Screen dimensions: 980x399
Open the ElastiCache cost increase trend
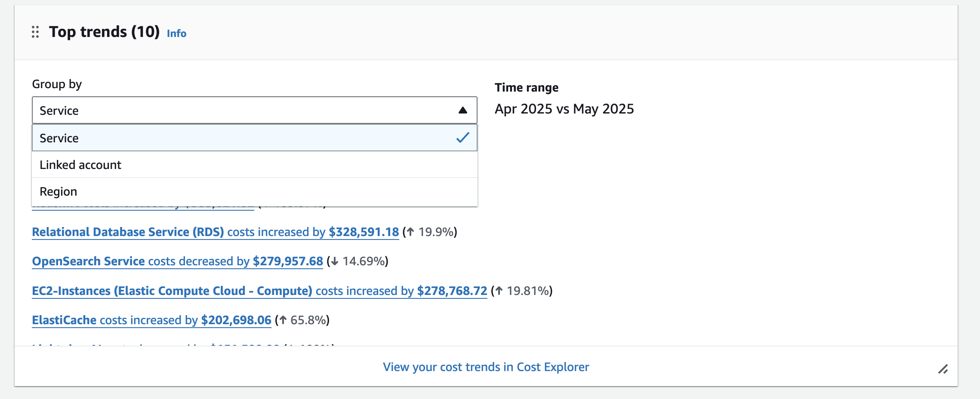point(152,320)
